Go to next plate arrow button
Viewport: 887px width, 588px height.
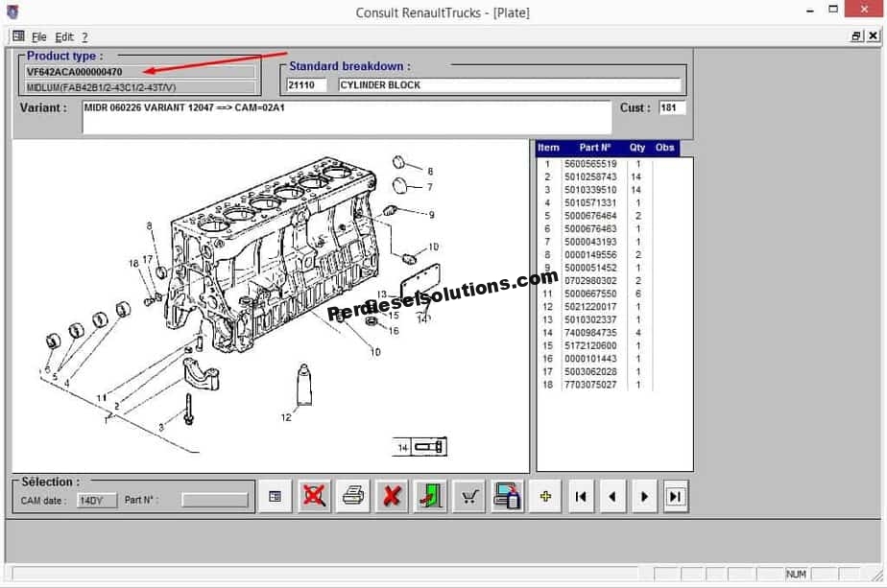coord(644,497)
